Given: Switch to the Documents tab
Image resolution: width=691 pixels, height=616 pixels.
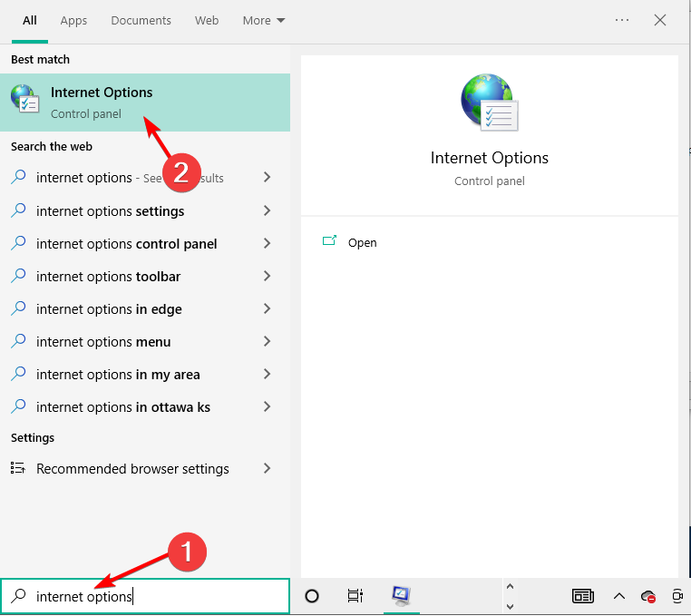Looking at the screenshot, I should 141,21.
